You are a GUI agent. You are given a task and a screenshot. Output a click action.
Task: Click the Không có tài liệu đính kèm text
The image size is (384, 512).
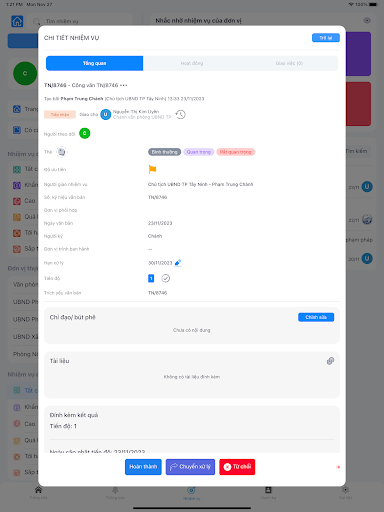(192, 377)
